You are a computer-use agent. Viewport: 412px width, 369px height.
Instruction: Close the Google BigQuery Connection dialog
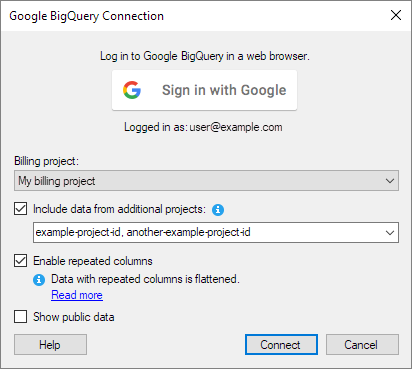point(396,15)
